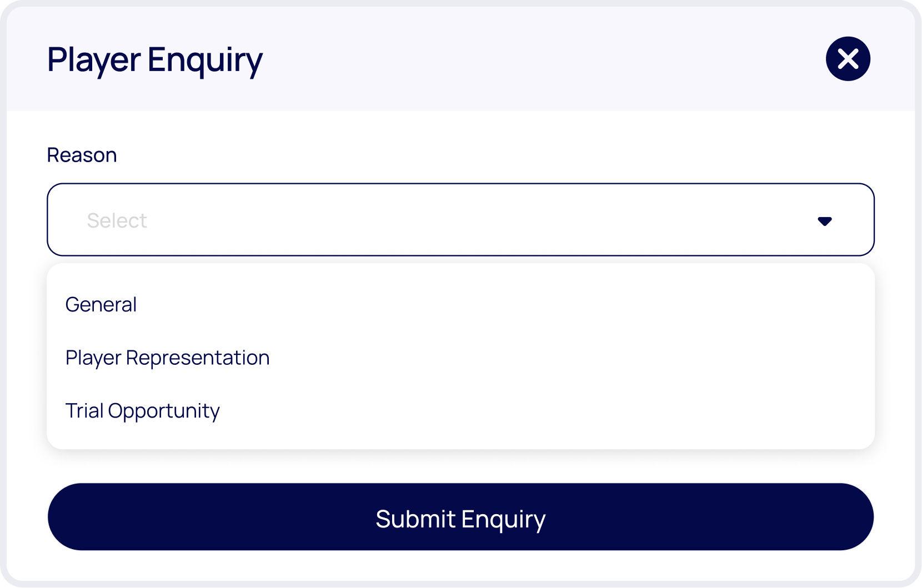Focus the Reason combo box field

(460, 219)
